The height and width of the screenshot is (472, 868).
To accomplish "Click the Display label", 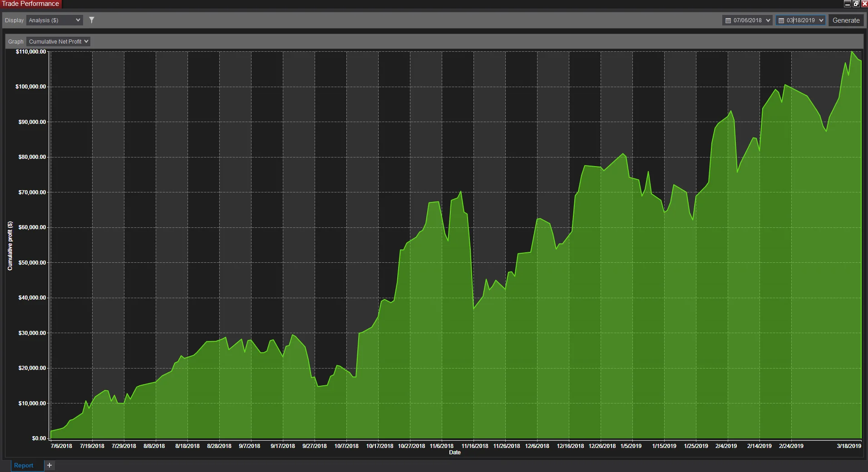I will [14, 20].
